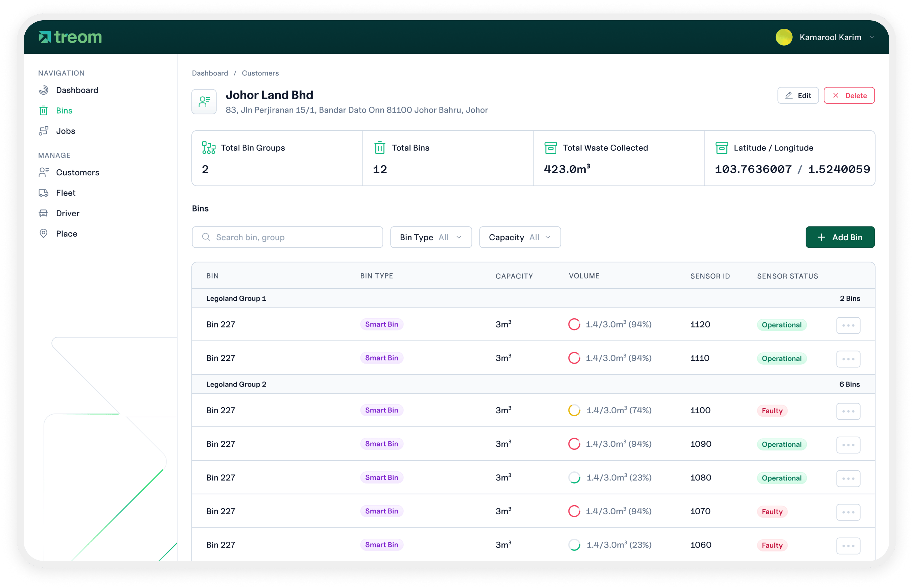Click the customer profile icon beside Johor Land Bhd
This screenshot has height=588, width=913.
[x=204, y=102]
